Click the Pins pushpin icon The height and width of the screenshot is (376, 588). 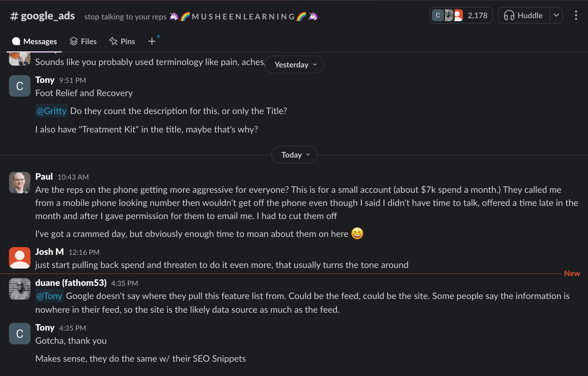113,41
